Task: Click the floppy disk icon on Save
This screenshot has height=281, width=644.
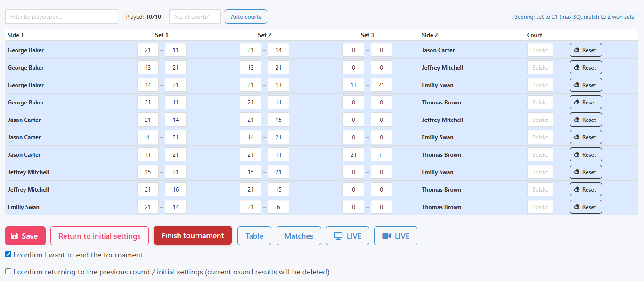Action: [15, 236]
